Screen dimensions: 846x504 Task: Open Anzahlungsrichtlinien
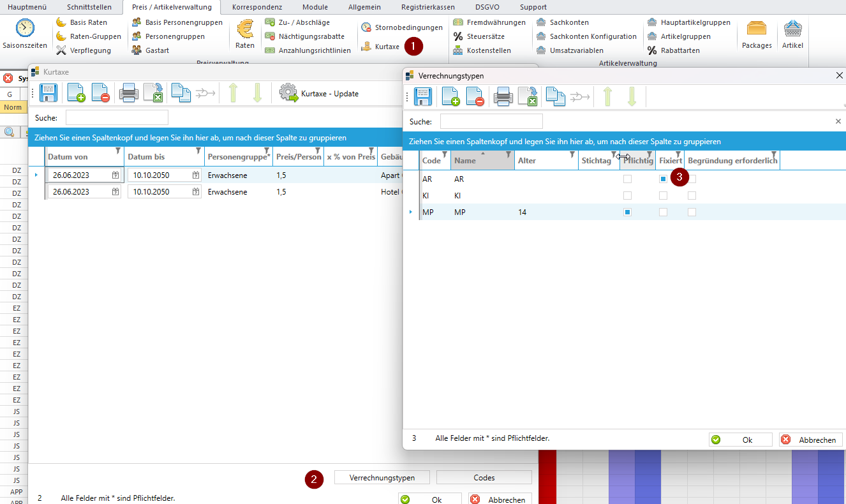(308, 50)
